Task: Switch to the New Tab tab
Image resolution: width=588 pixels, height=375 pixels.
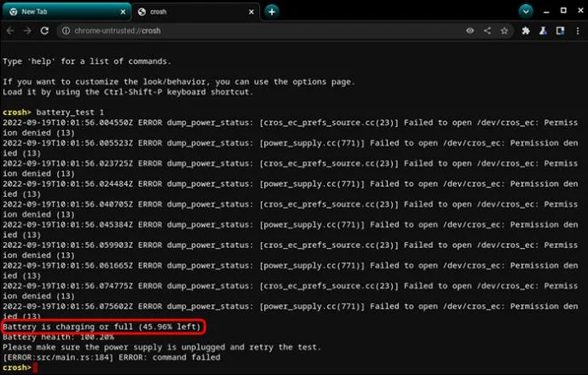Action: click(66, 12)
